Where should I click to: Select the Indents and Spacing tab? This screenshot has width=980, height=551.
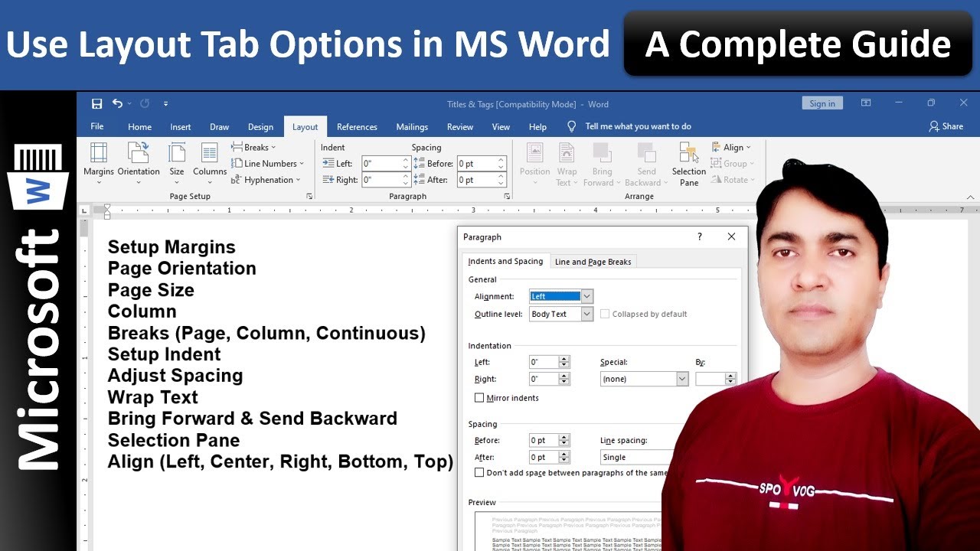(x=505, y=261)
